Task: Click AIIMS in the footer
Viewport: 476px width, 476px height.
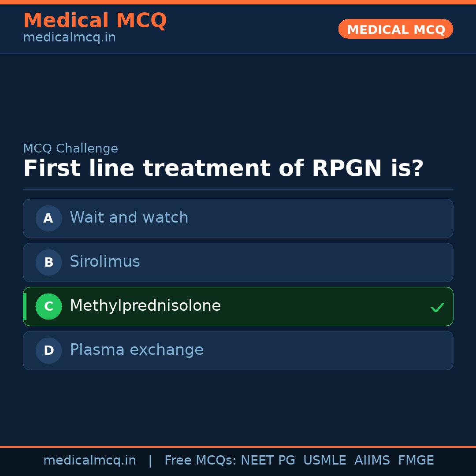Action: [x=372, y=461]
